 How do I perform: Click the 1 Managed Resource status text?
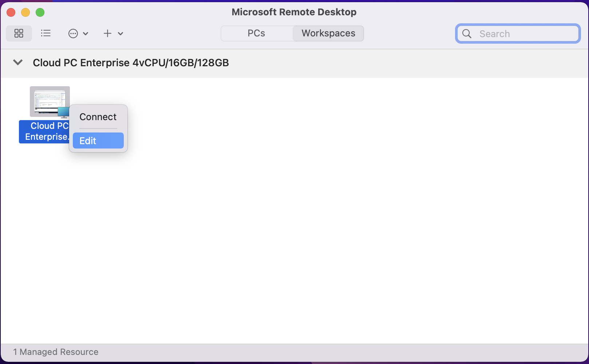pos(56,352)
